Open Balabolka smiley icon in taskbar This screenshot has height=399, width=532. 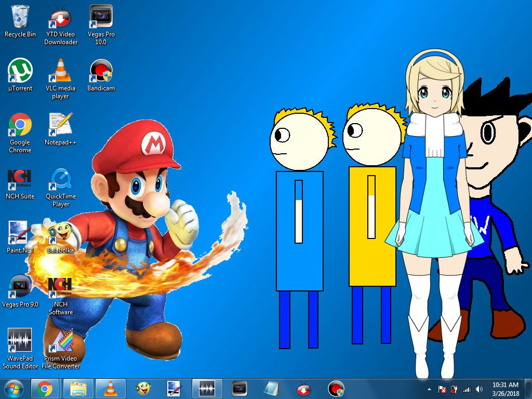click(x=143, y=389)
